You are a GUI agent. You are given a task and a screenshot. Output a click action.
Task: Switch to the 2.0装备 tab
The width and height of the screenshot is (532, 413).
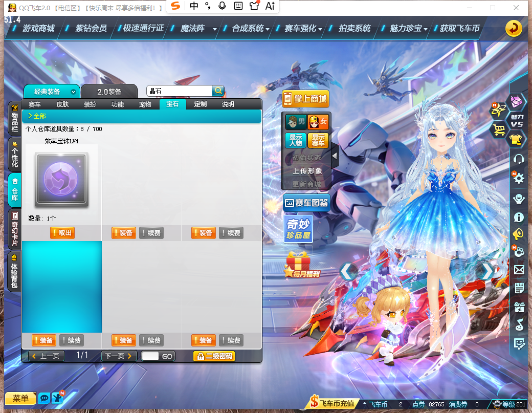[x=109, y=92]
